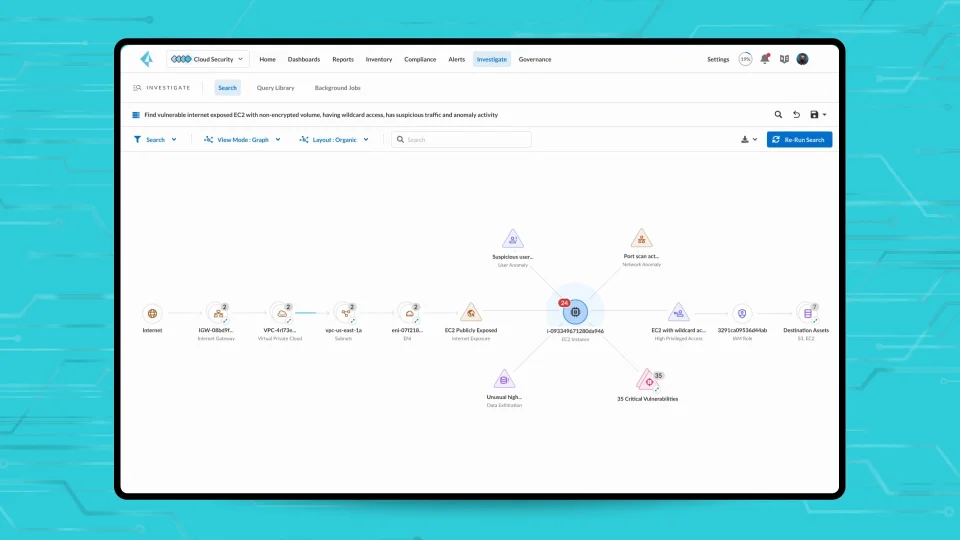The image size is (960, 540).
Task: Select the Unusual High data exfiltration node
Action: (504, 379)
